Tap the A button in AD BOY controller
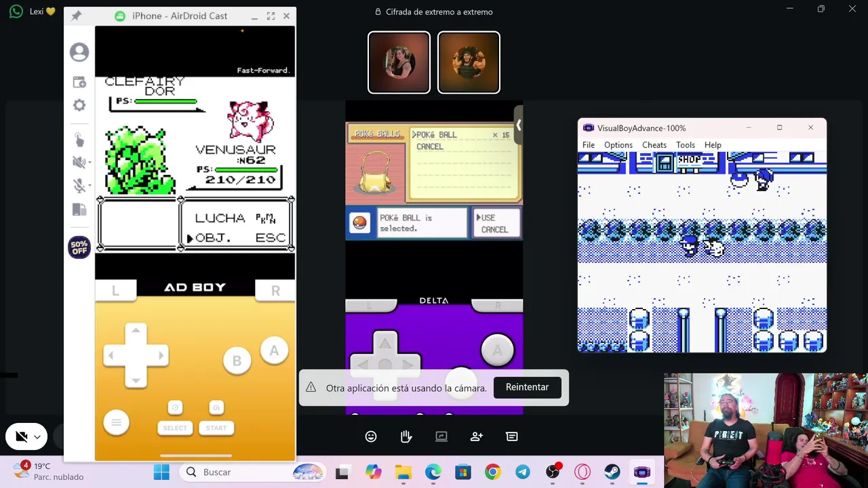868x488 pixels. [274, 350]
